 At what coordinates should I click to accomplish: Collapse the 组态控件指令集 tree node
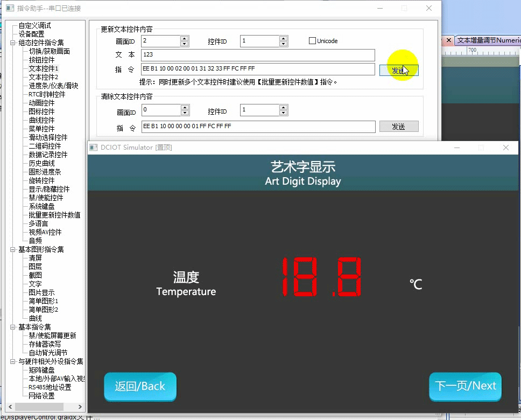[x=12, y=43]
